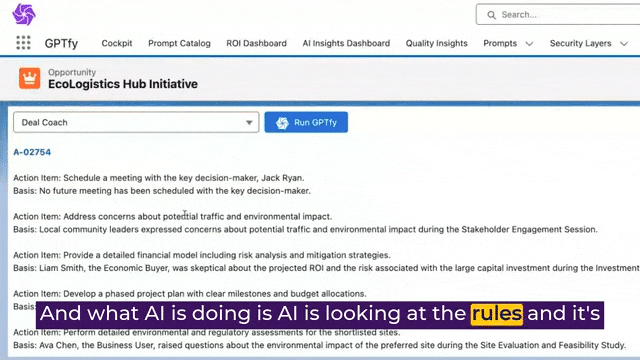640x360 pixels.
Task: Open the Deal Coach prompt dropdown
Action: pos(136,122)
